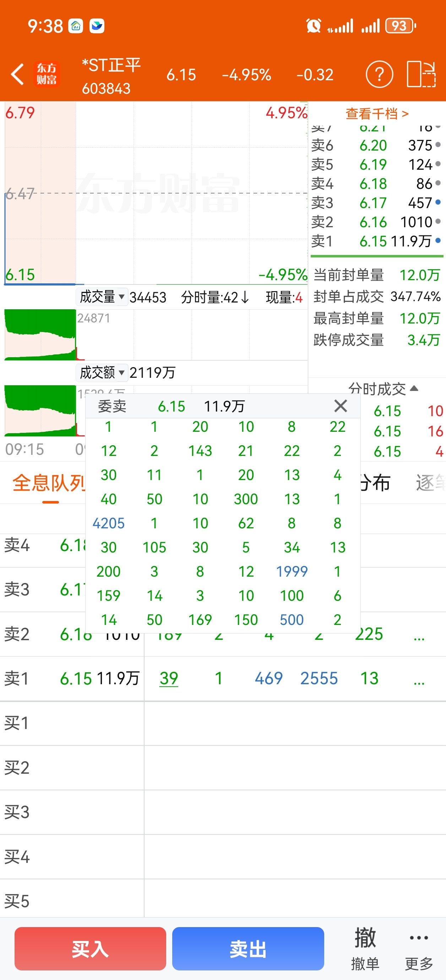Tap the 买3 bid row label

(17, 812)
